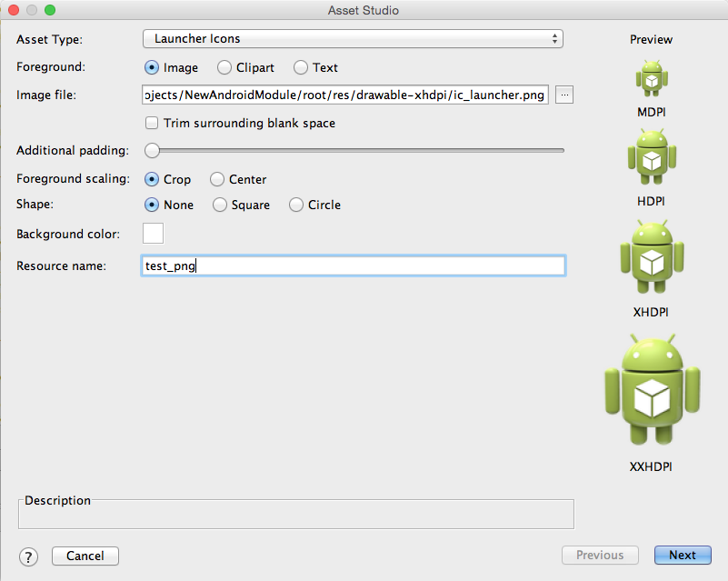Open the image file browse button
The image size is (728, 581).
pyautogui.click(x=564, y=95)
